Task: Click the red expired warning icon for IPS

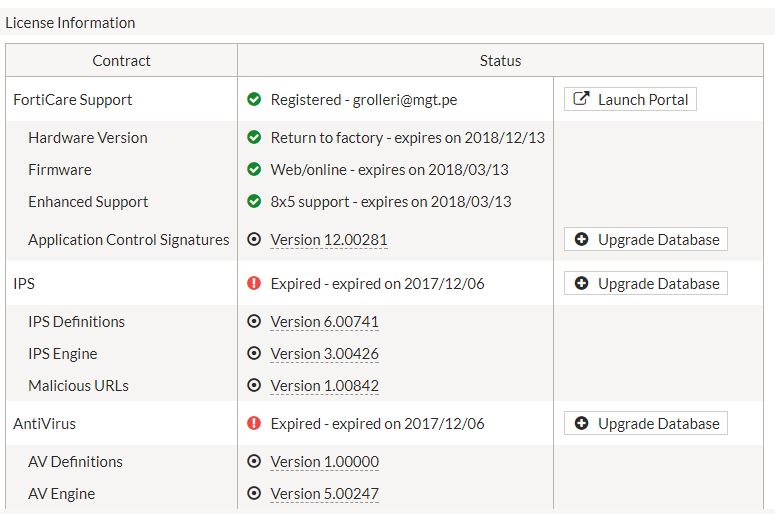Action: [254, 284]
